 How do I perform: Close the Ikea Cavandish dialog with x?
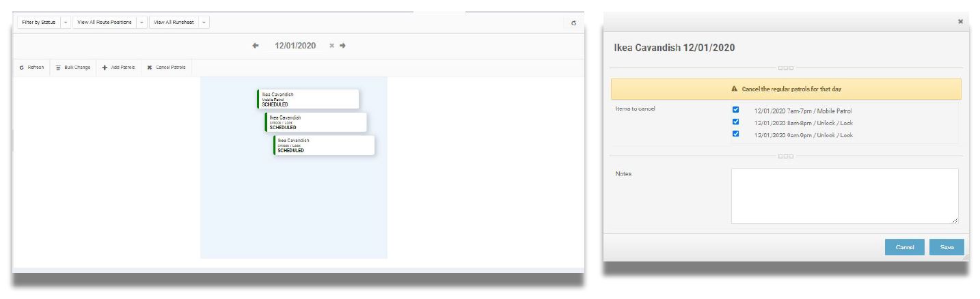point(960,22)
